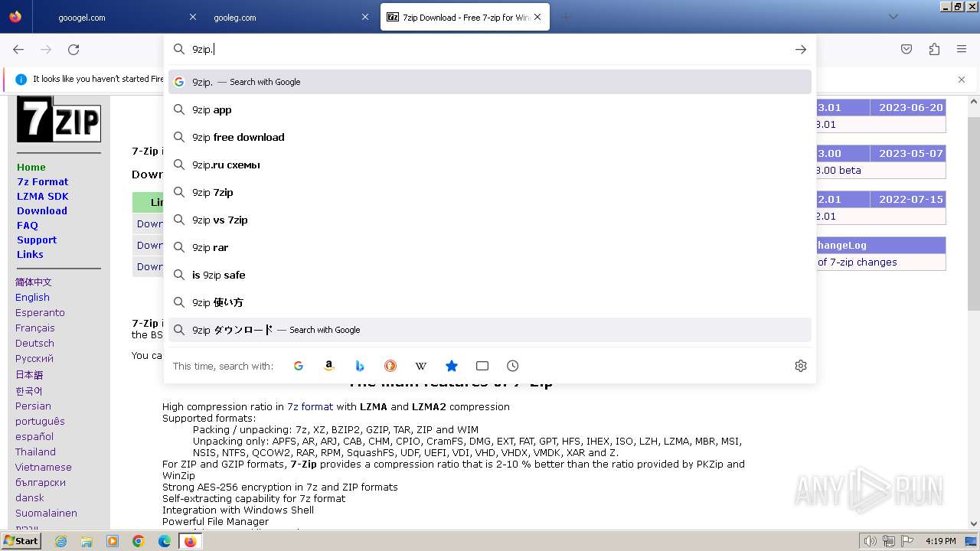
Task: Select the '9zip rar' suggestion
Action: coord(490,247)
